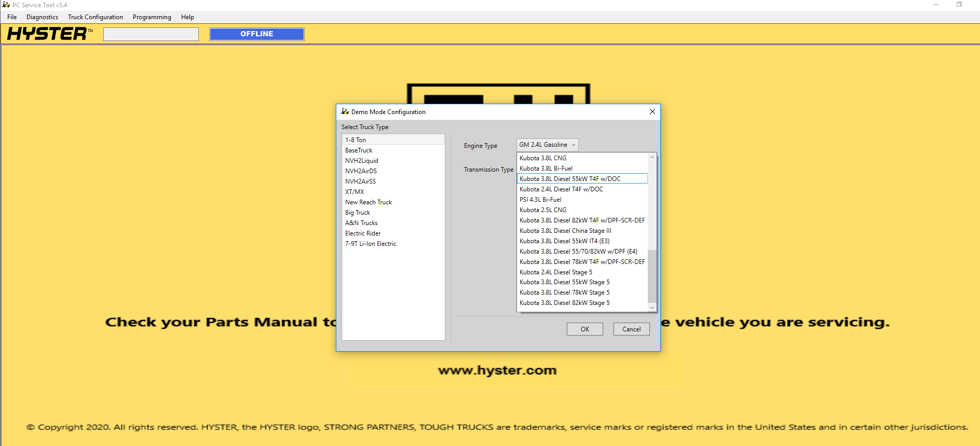Select Kubota 3.8L Diesel 55kW T4F w/DOC
Image resolution: width=980 pixels, height=446 pixels.
click(570, 179)
